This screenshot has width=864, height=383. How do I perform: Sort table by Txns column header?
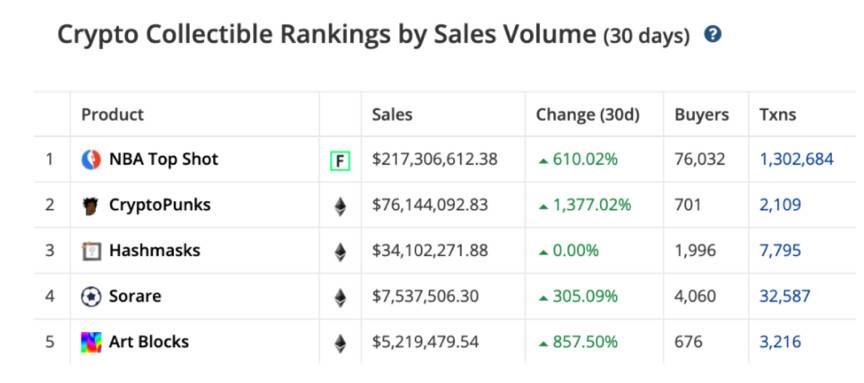778,115
